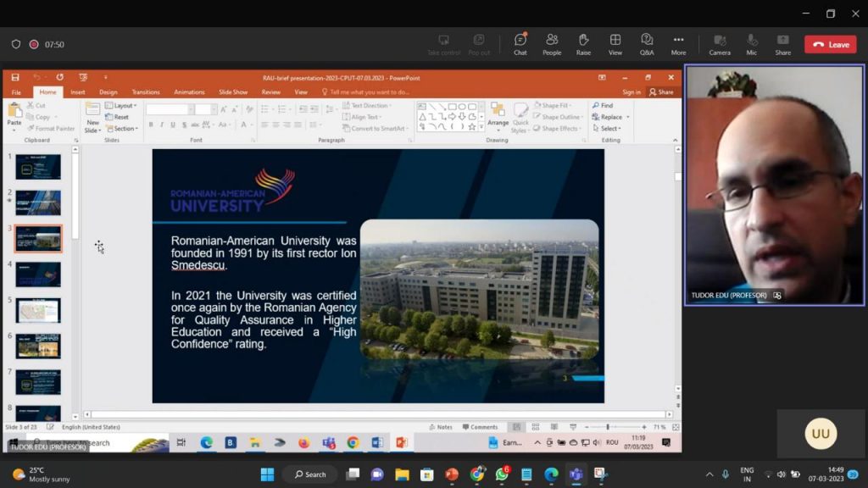Switch to Reading view icon

click(554, 427)
